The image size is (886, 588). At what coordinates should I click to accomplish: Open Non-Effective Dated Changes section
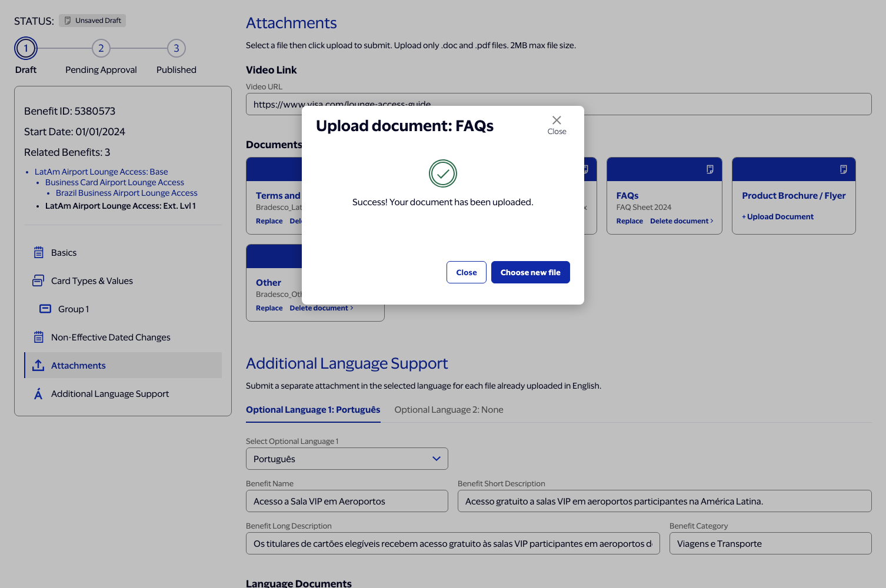[x=123, y=338]
